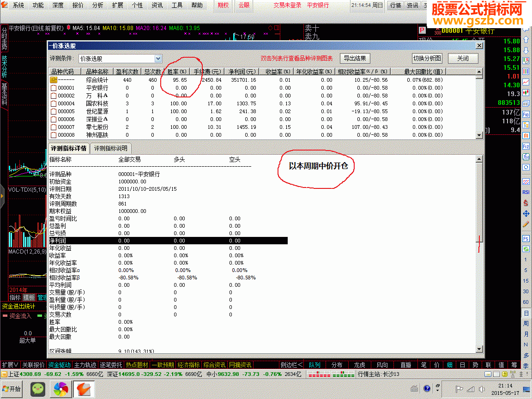Switch to the 评测指标详情 tab
Screen dimensions: 532x399
point(68,149)
